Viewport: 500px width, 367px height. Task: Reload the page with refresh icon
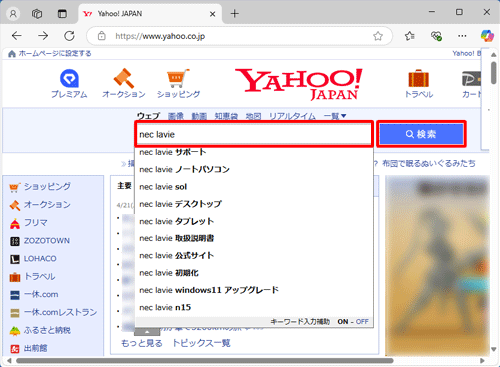(69, 36)
